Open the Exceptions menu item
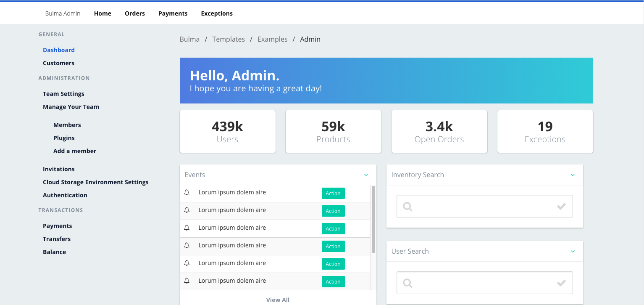The height and width of the screenshot is (305, 644). 217,13
